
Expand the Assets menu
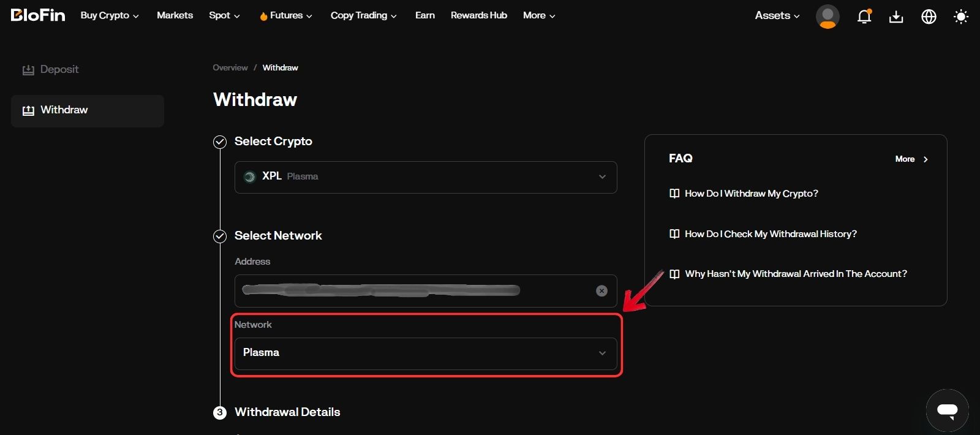click(777, 15)
